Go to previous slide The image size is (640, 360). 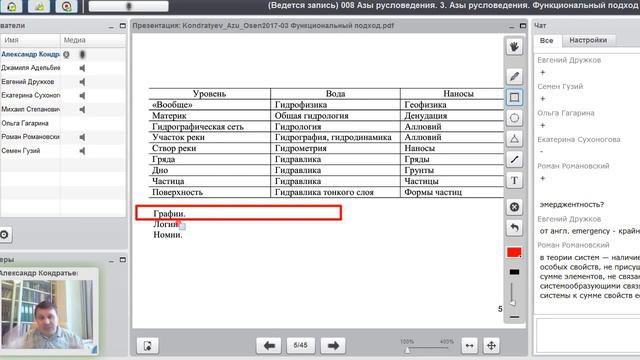(x=269, y=346)
